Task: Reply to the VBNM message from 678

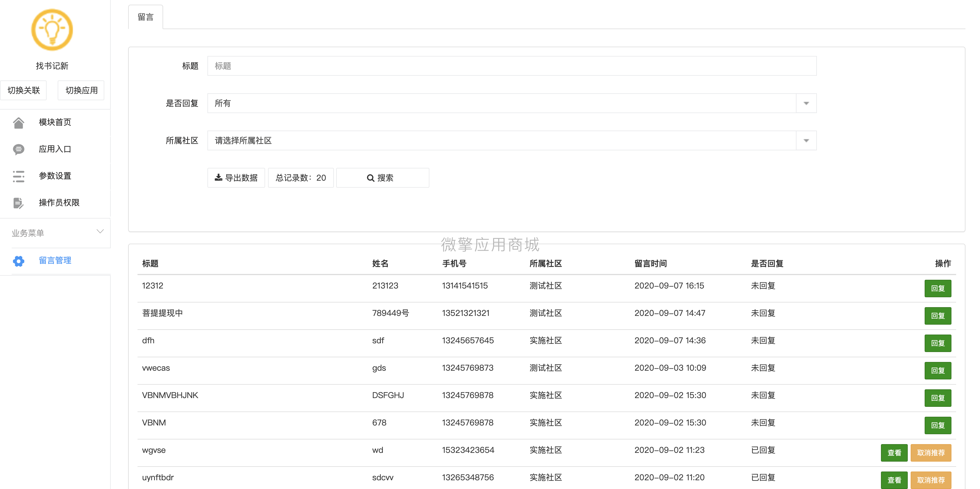Action: click(x=938, y=425)
